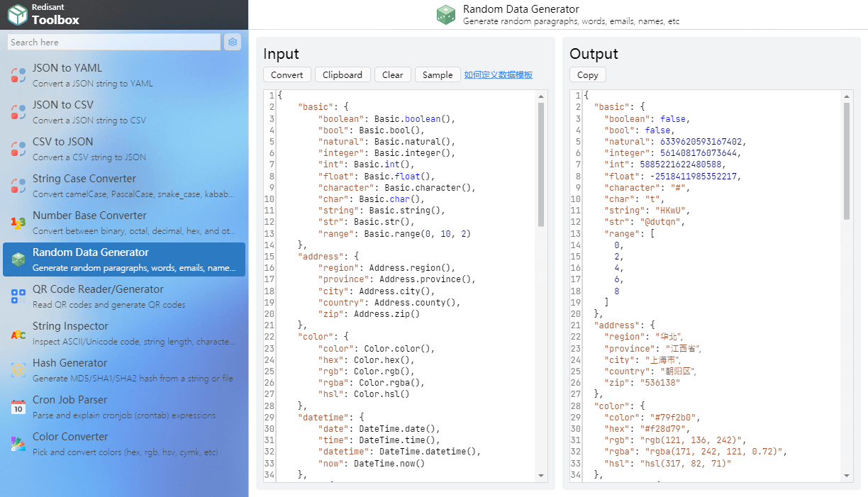Click the "city": Address.city() input line
Screen dimensions: 868x497
[377, 291]
